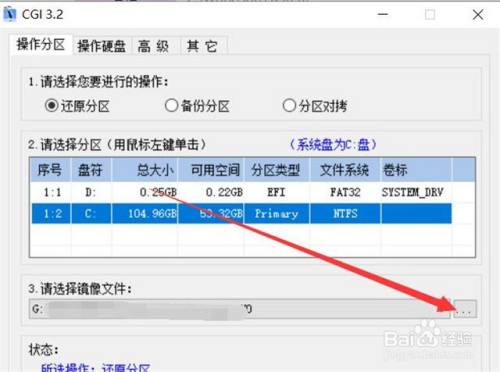The height and width of the screenshot is (372, 500).
Task: Click the 可用空间 column header
Action: coord(211,170)
